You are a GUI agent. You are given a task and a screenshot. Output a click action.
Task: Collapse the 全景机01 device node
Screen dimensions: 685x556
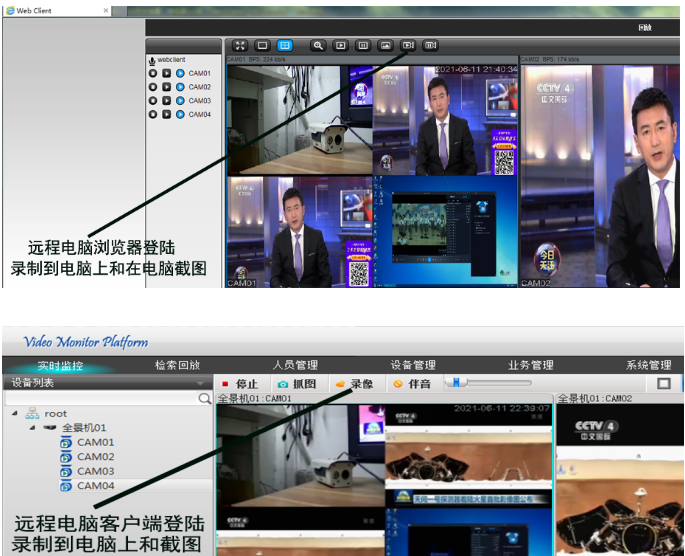31,428
